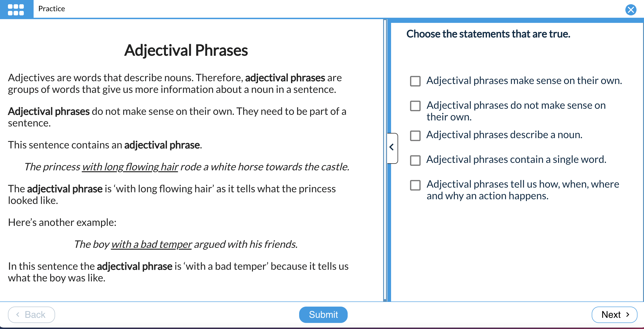Tick 'how, when, where and why' checkbox
The height and width of the screenshot is (329, 644).
tap(415, 185)
